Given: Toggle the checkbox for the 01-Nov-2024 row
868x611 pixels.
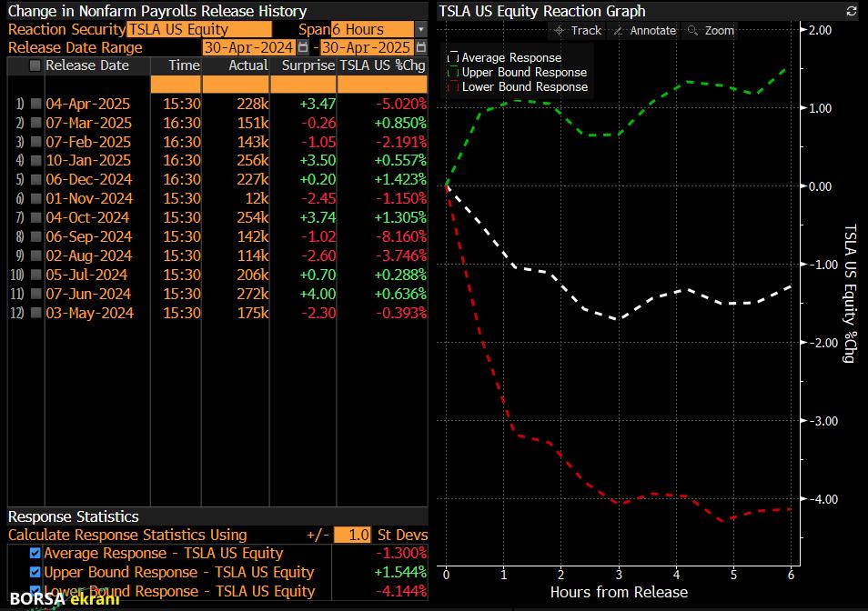Looking at the screenshot, I should (36, 198).
